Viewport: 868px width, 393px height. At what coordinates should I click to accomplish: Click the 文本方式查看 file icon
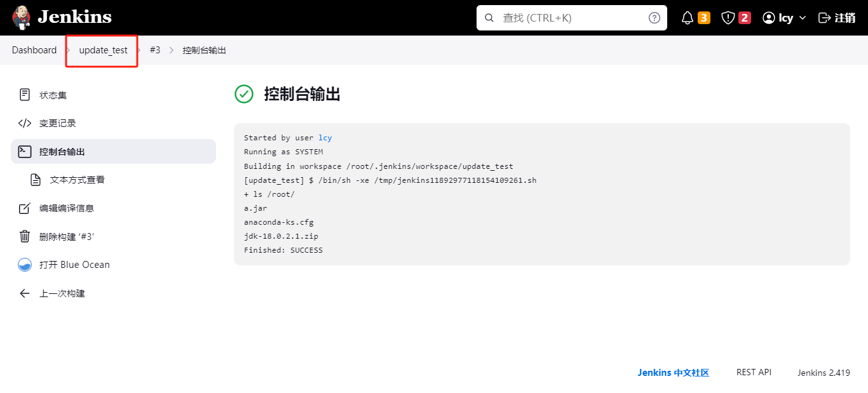click(36, 180)
